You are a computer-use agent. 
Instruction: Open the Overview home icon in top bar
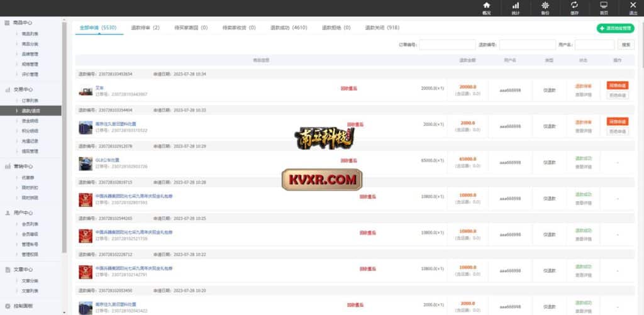click(x=486, y=5)
